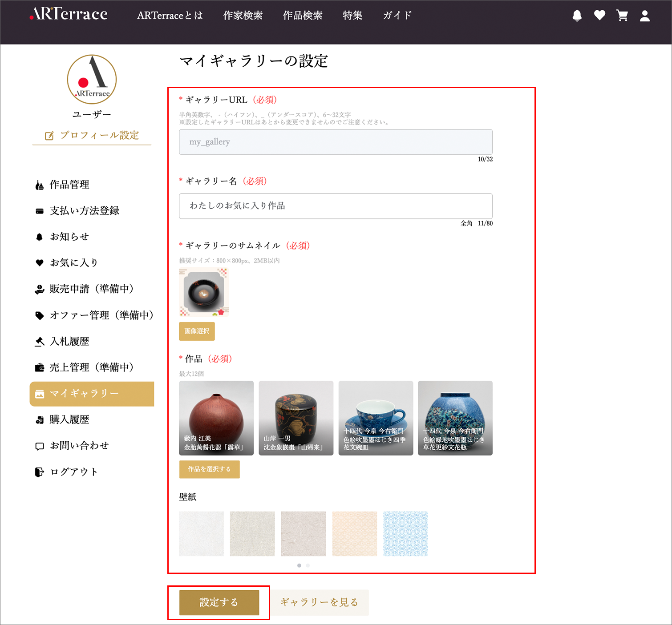Click the round ARTerrace user avatar

click(92, 79)
